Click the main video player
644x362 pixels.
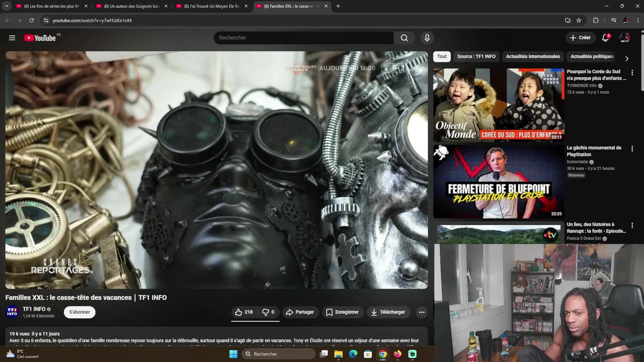[x=216, y=170]
